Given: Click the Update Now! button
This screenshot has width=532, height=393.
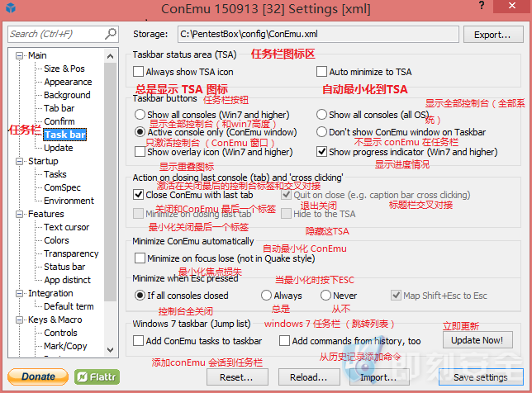Looking at the screenshot, I should coord(477,340).
